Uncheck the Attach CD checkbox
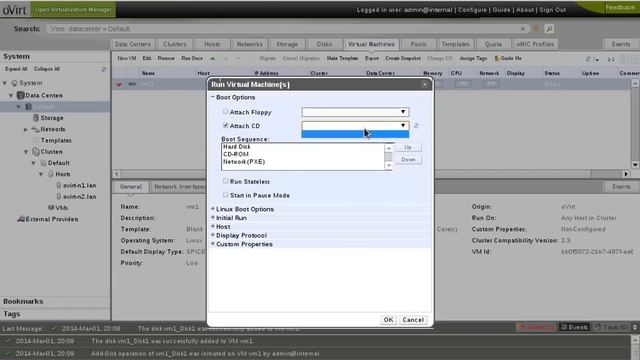This screenshot has width=640, height=360. (x=225, y=125)
